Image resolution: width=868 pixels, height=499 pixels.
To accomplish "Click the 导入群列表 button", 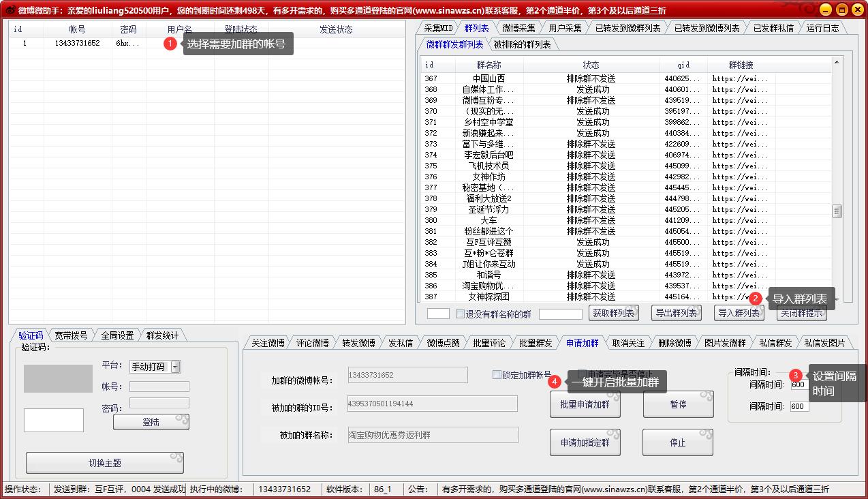I will 739,313.
